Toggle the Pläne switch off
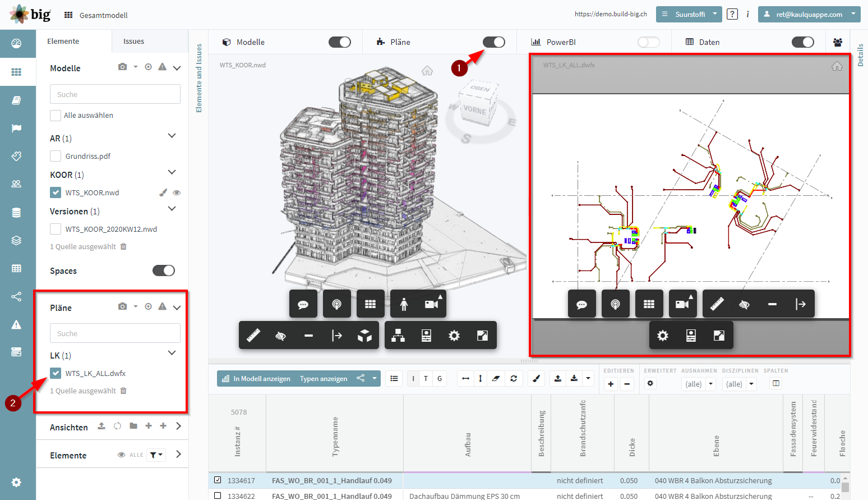This screenshot has width=868, height=500. tap(494, 42)
